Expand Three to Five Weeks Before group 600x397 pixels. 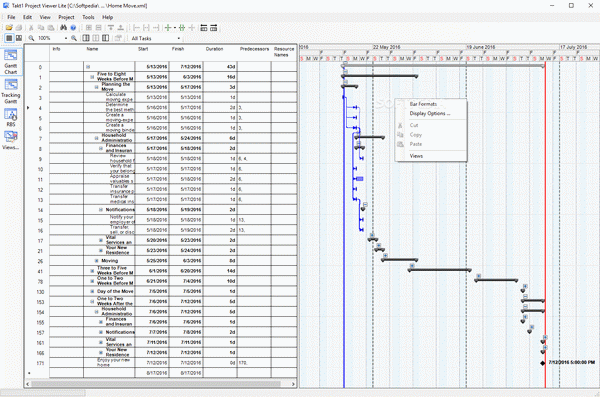point(92,271)
